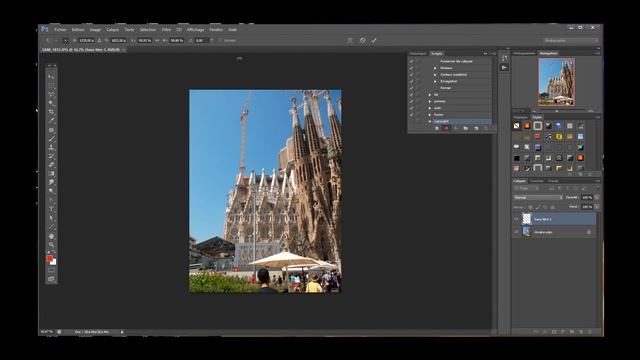The height and width of the screenshot is (360, 640).
Task: Click the rotation angle input field
Action: point(201,40)
